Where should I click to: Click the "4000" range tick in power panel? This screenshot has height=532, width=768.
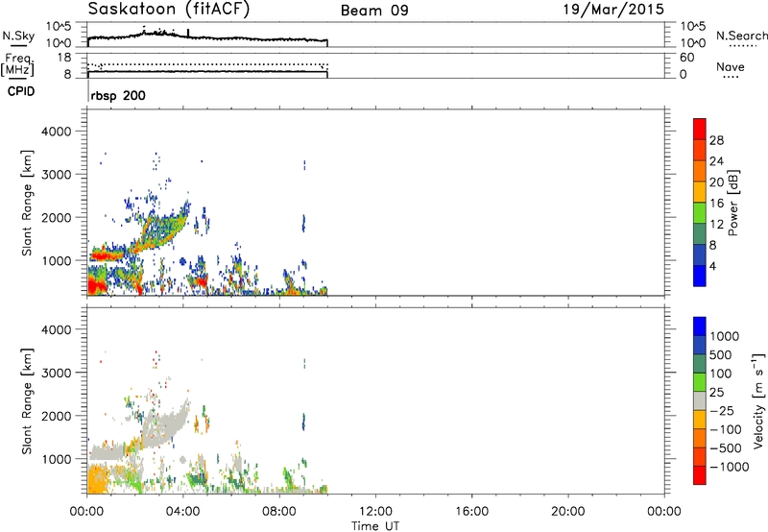[57, 132]
